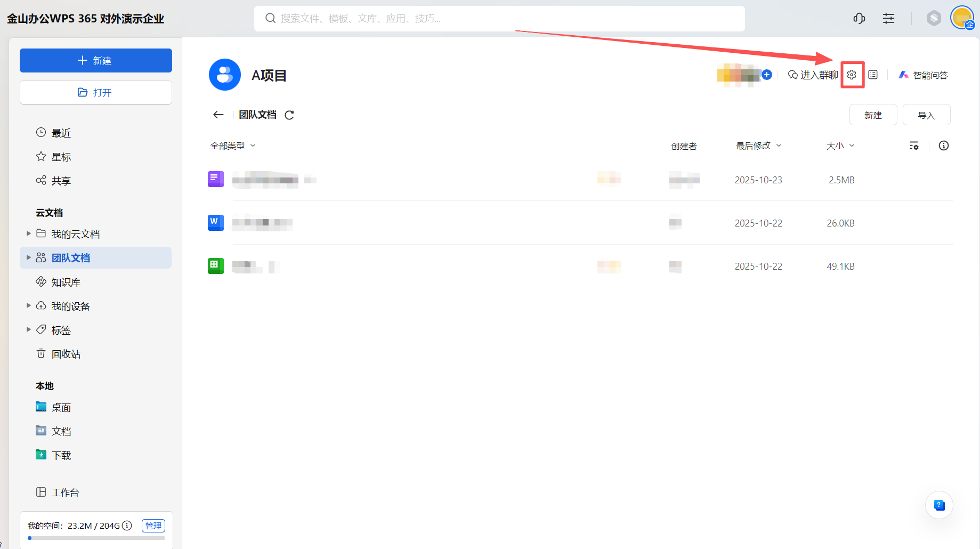Open 星标 in the sidebar
Image resolution: width=980 pixels, height=549 pixels.
coord(96,157)
